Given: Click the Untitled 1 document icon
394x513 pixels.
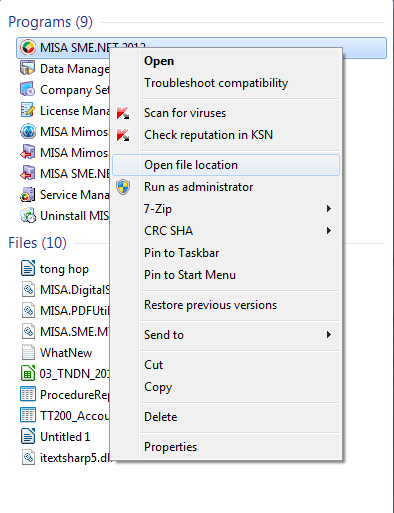Looking at the screenshot, I should click(x=28, y=437).
